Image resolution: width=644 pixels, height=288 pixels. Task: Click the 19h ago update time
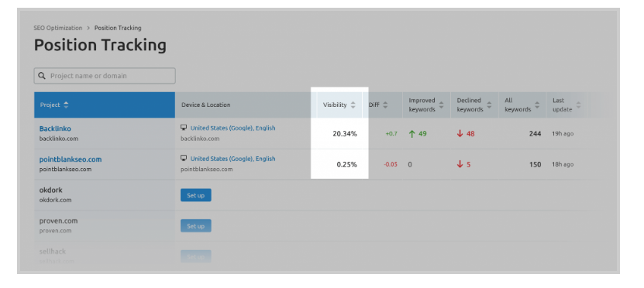563,134
